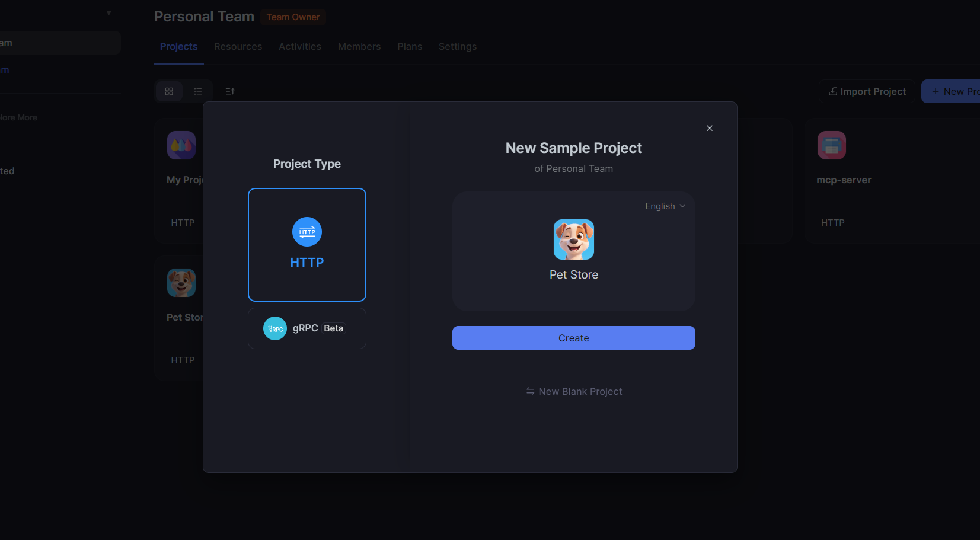Click the mcp-server project icon
The image size is (980, 540).
click(x=832, y=145)
